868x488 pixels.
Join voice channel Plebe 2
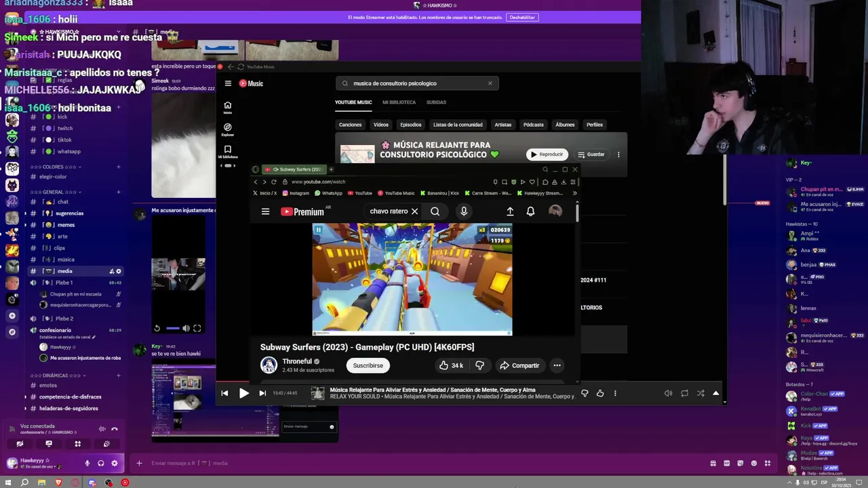(x=64, y=319)
